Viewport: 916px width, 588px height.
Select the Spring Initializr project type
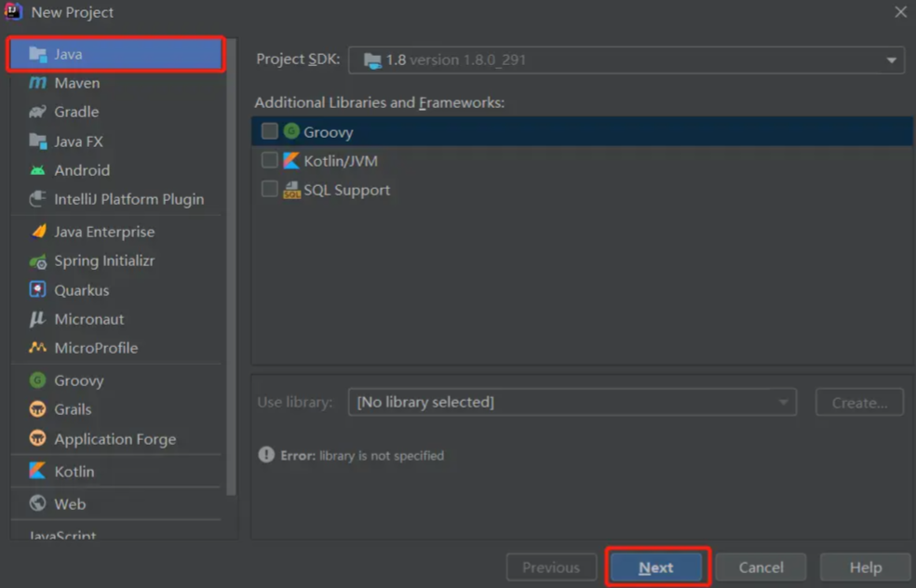115,261
